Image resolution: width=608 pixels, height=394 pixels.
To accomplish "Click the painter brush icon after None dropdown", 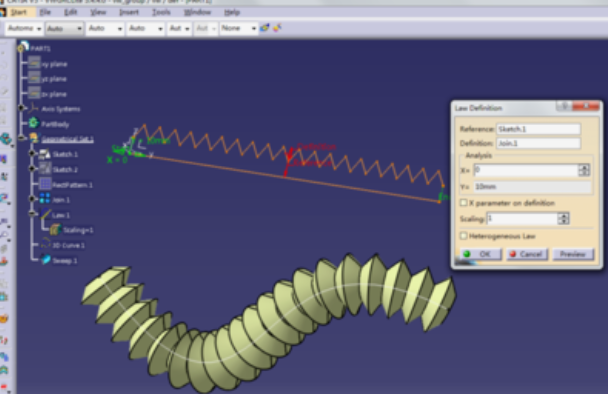I will coord(265,28).
